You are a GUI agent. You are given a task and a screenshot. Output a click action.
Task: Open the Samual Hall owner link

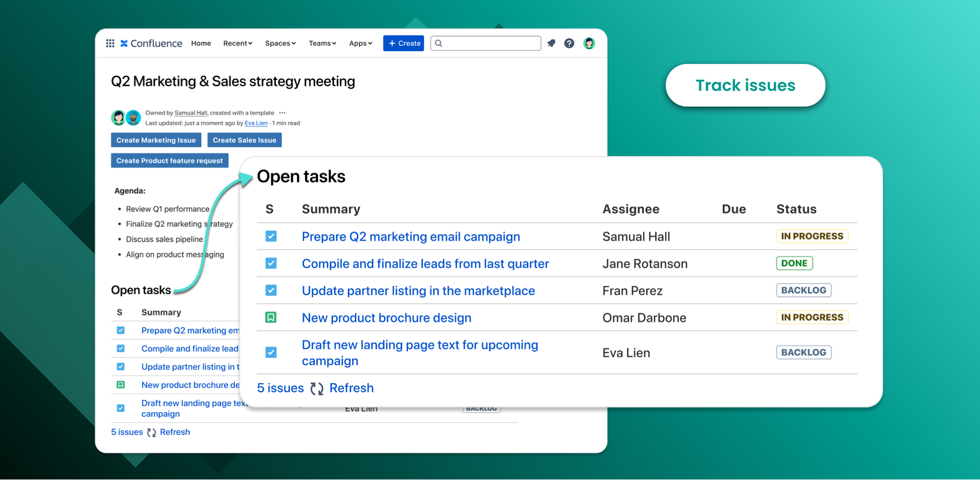pos(191,113)
